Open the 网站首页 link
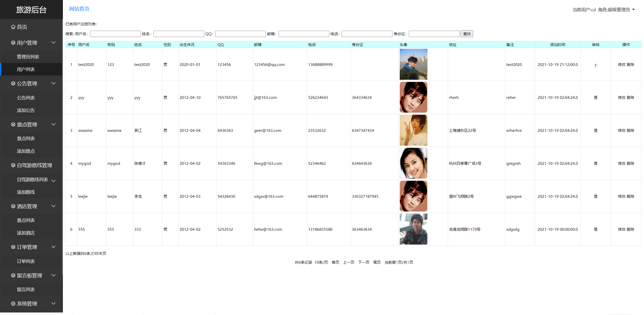Viewport: 644px width, 315px height. [79, 9]
